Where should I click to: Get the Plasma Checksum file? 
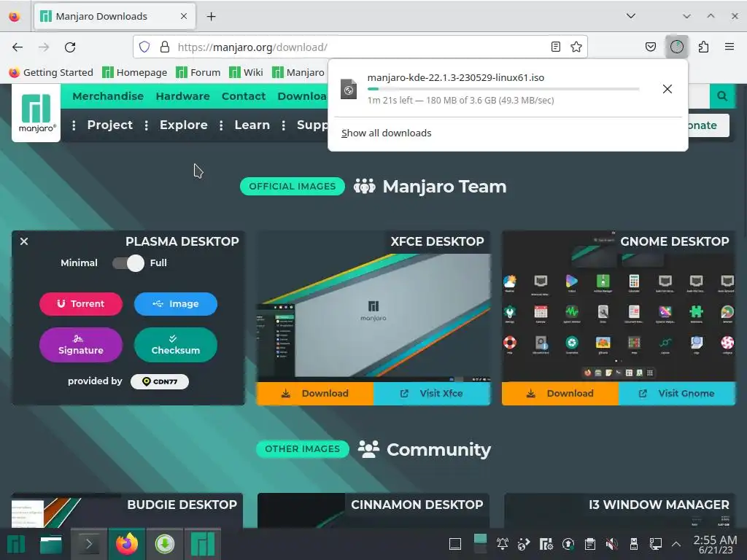click(x=176, y=345)
